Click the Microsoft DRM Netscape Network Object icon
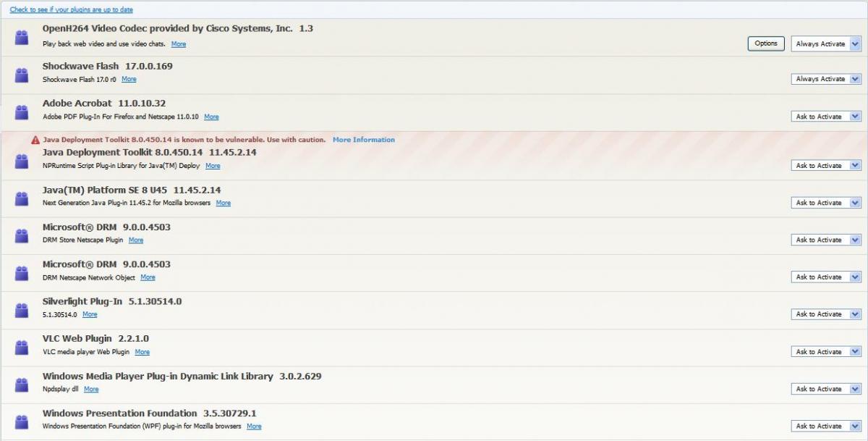 click(x=22, y=273)
